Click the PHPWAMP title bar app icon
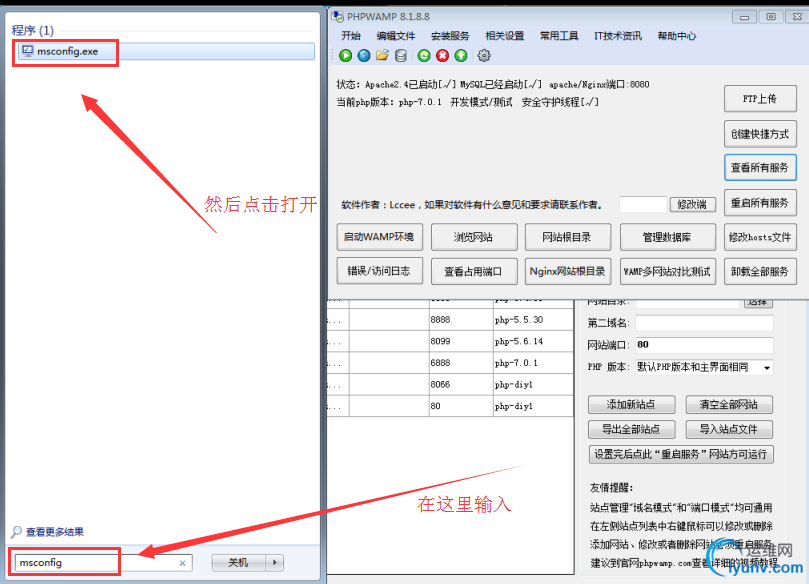The width and height of the screenshot is (809, 584). [338, 17]
